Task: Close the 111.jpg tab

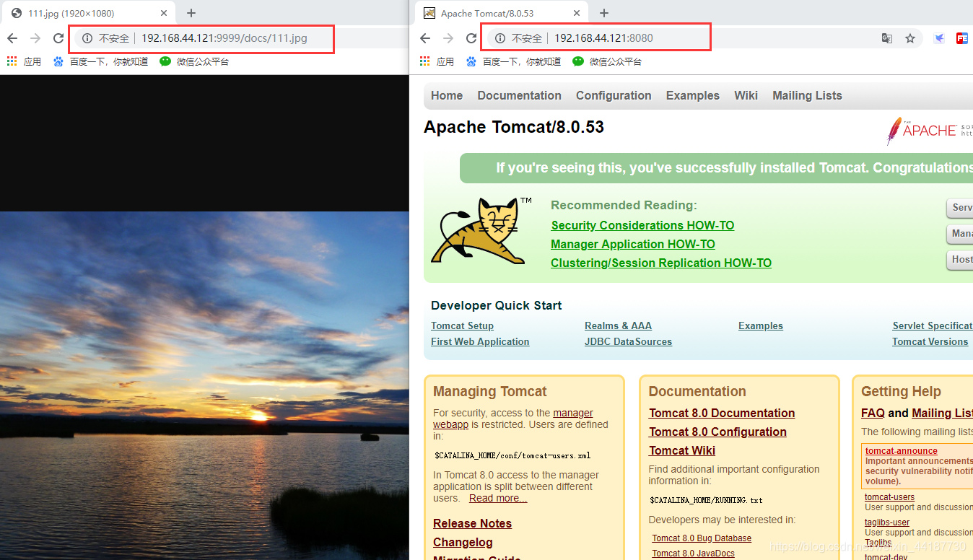Action: pos(164,13)
